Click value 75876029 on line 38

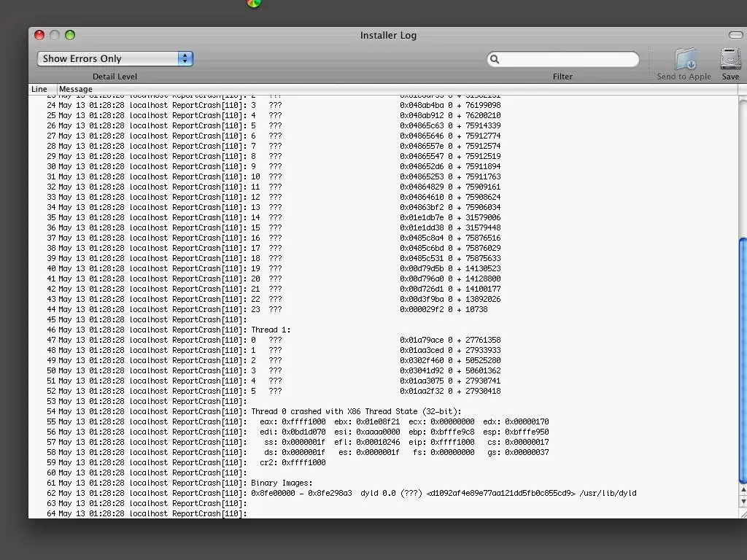click(x=483, y=248)
